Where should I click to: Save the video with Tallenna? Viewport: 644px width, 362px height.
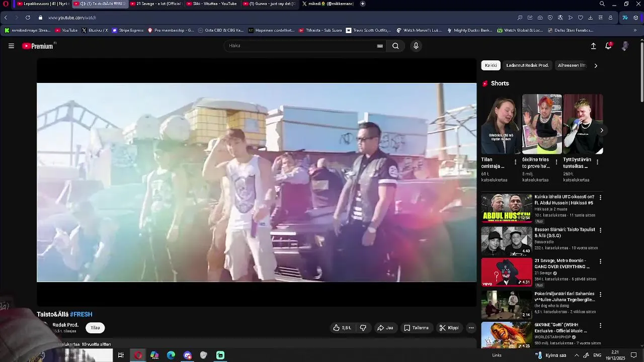(417, 328)
